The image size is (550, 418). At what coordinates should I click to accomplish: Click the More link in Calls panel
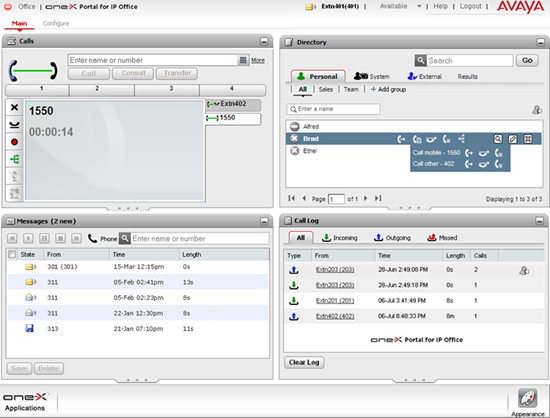click(x=258, y=61)
